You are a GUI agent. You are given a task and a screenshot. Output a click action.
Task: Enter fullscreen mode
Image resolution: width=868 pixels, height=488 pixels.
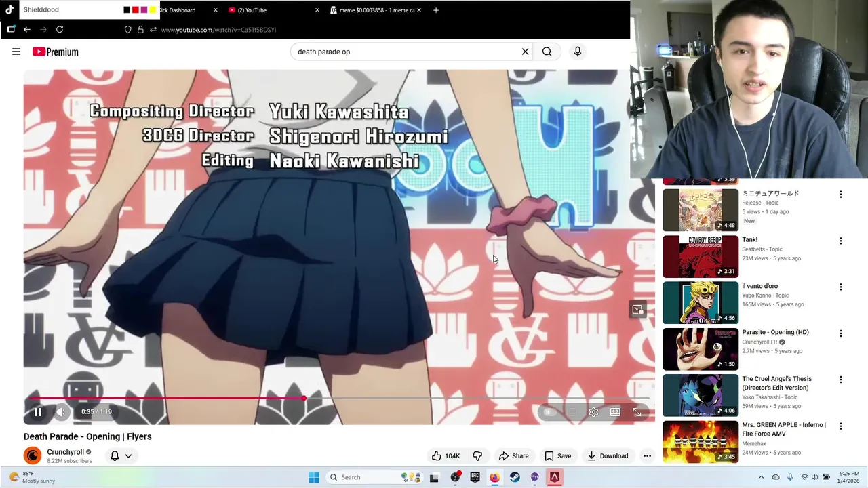(637, 412)
